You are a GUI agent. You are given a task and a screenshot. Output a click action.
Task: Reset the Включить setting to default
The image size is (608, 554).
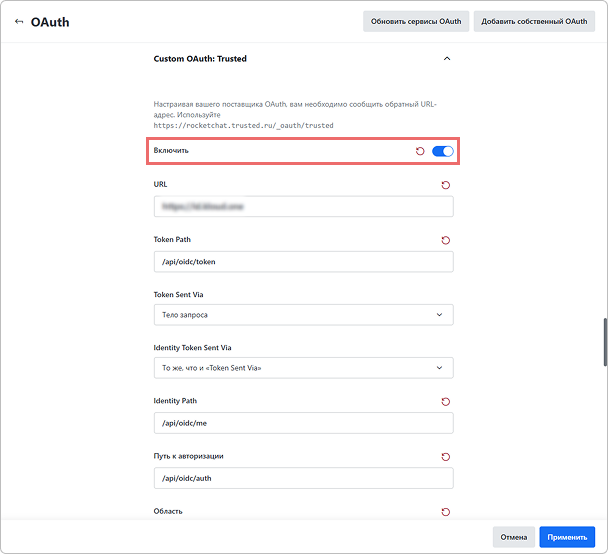(x=420, y=151)
